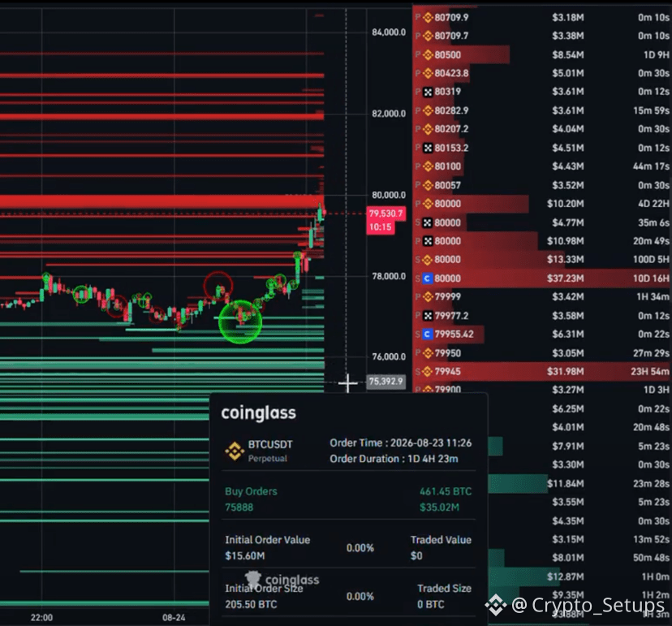This screenshot has height=626, width=672.
Task: Click the OKX icon beside 80319
Action: [428, 92]
